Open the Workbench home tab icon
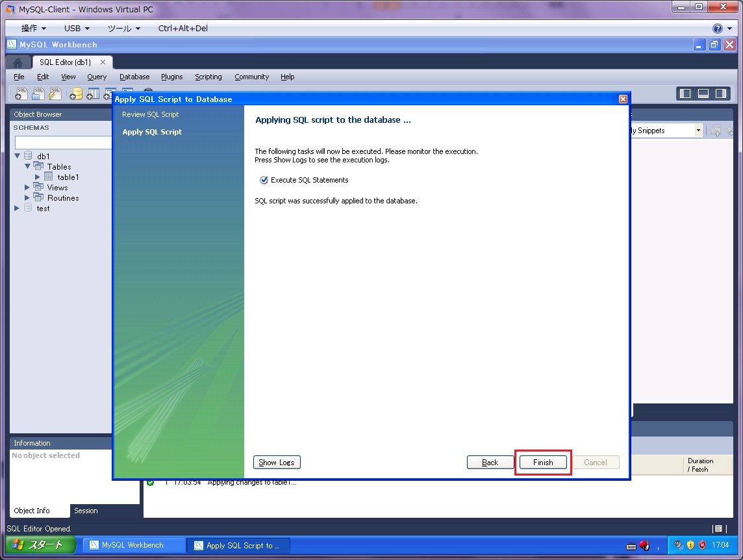Screen dimensions: 743x560 tap(18, 62)
